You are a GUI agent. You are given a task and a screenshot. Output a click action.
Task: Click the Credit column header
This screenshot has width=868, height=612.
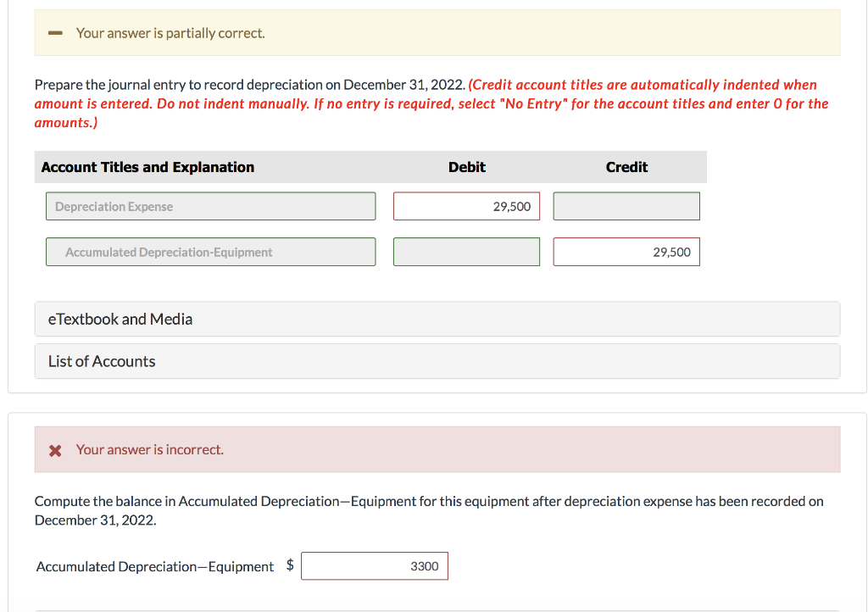click(626, 167)
